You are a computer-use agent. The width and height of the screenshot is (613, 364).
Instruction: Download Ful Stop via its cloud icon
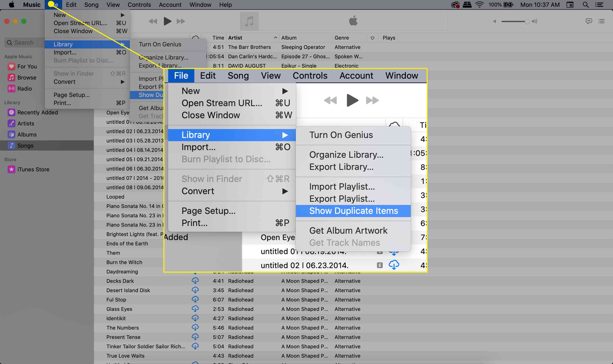tap(195, 299)
